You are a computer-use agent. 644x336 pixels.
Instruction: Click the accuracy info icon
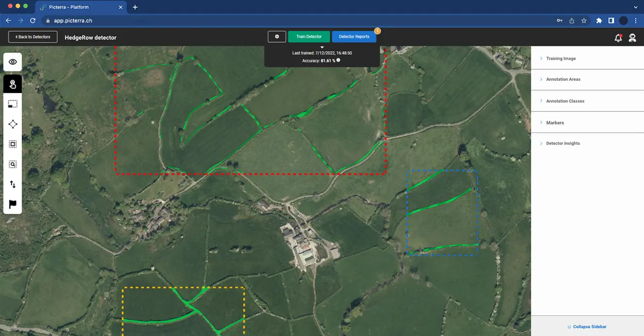(338, 61)
